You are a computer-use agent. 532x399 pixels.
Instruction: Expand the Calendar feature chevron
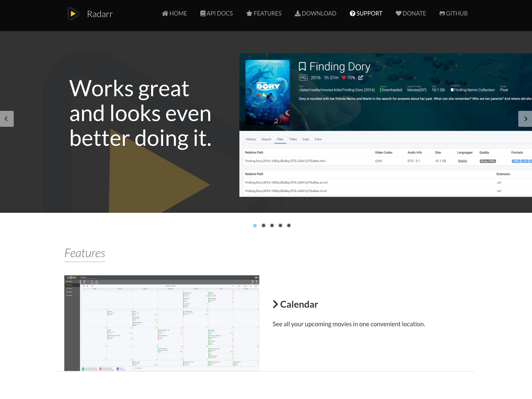[275, 304]
